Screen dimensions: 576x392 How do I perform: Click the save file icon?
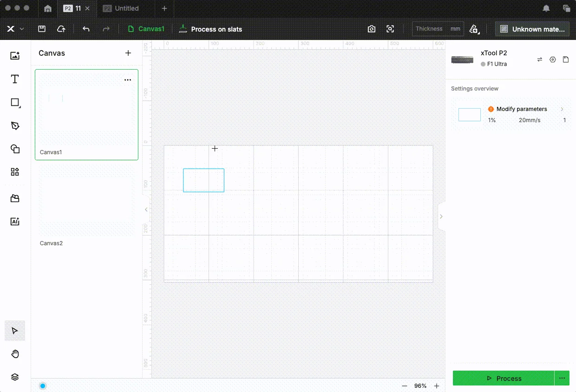[x=42, y=29]
